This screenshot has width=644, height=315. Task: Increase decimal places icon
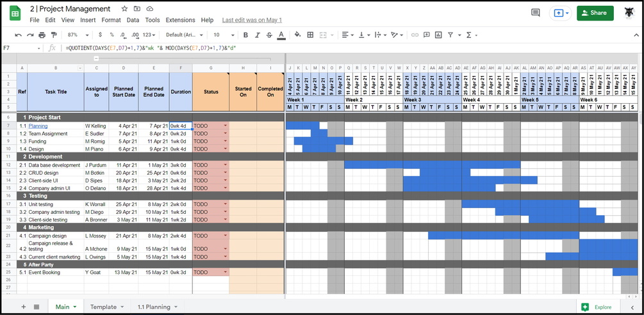point(135,35)
